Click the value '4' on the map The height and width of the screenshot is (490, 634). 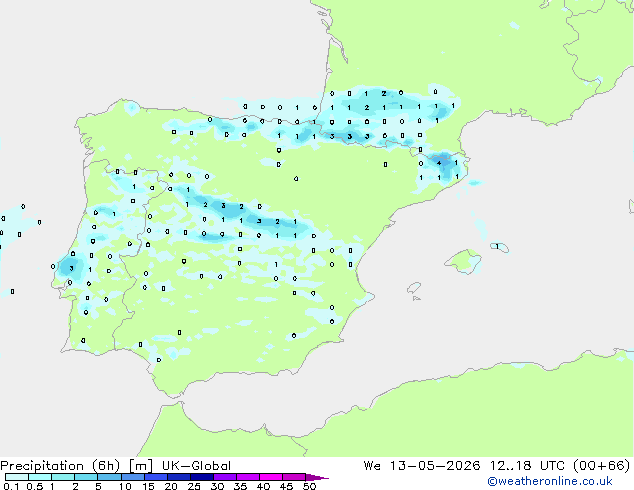pos(439,163)
